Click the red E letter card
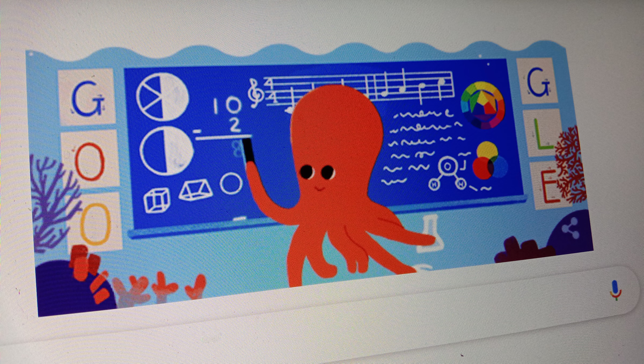 click(553, 185)
